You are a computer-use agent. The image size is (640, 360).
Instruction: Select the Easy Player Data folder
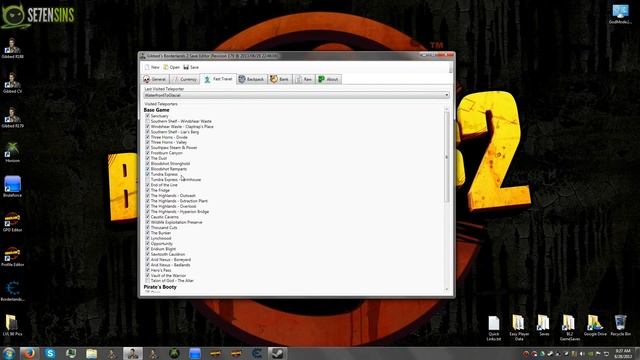[519, 328]
